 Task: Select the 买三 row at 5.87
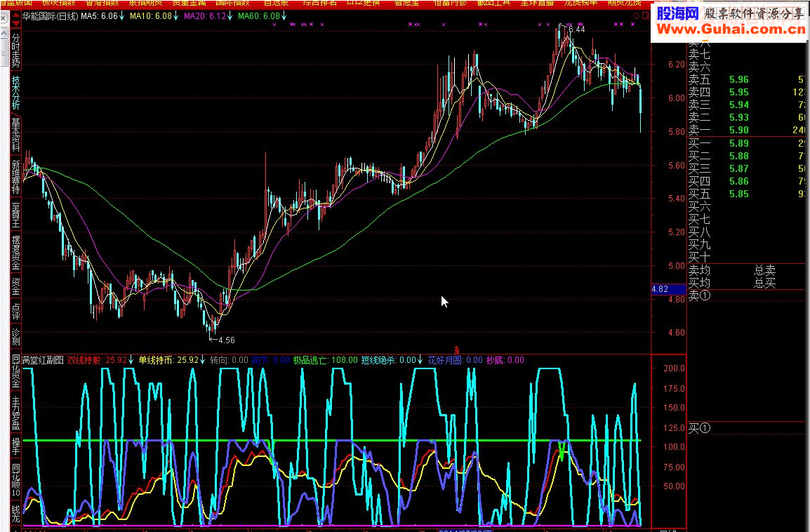(746, 168)
